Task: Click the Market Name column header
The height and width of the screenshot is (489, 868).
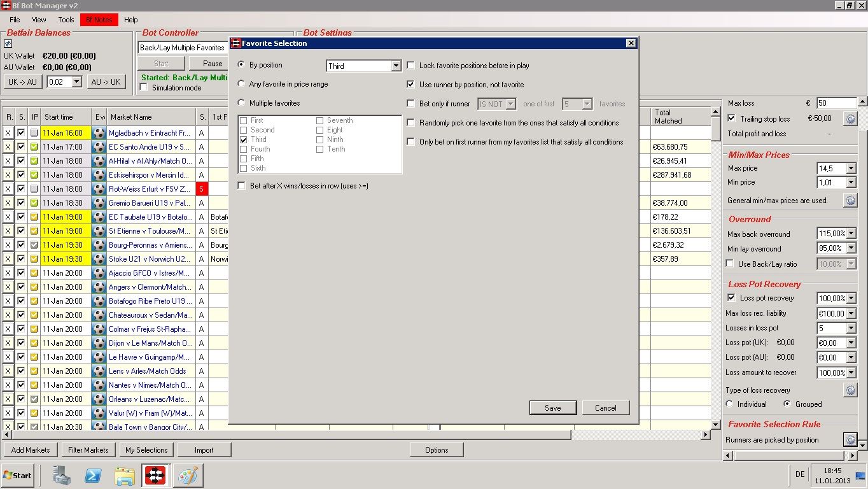Action: (x=151, y=117)
